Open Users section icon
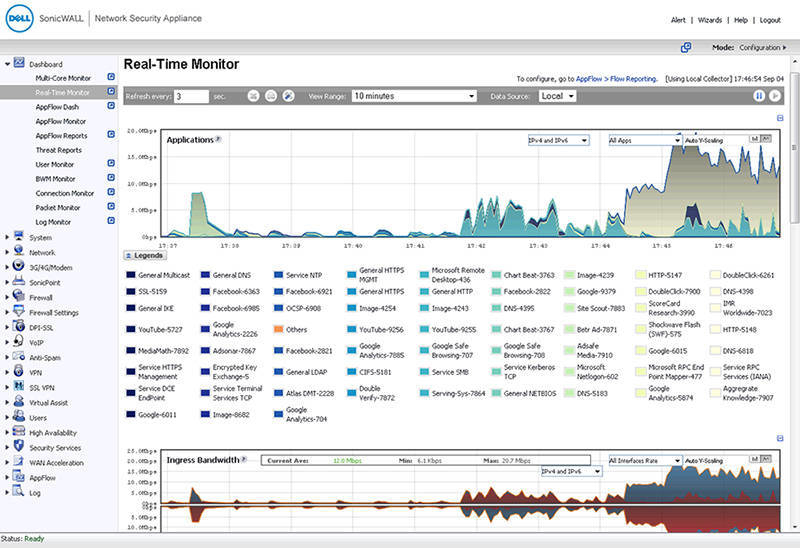 pyautogui.click(x=19, y=416)
